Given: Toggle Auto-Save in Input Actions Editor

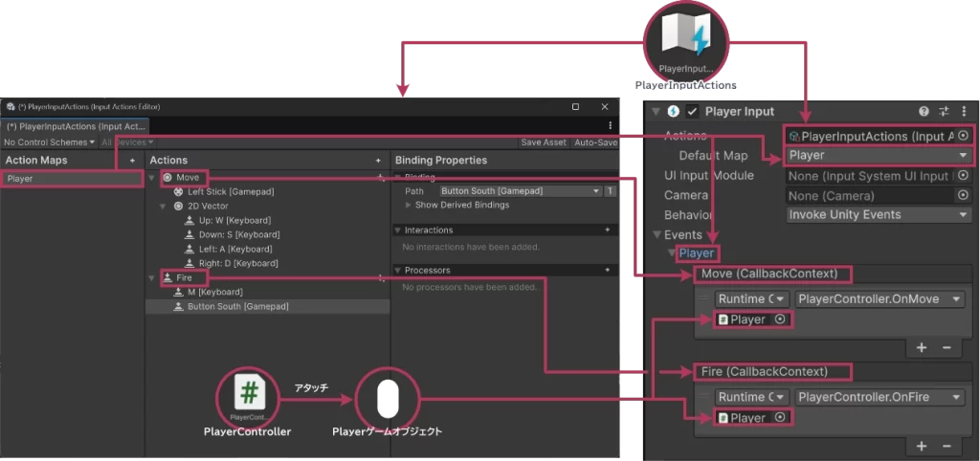Looking at the screenshot, I should [594, 143].
